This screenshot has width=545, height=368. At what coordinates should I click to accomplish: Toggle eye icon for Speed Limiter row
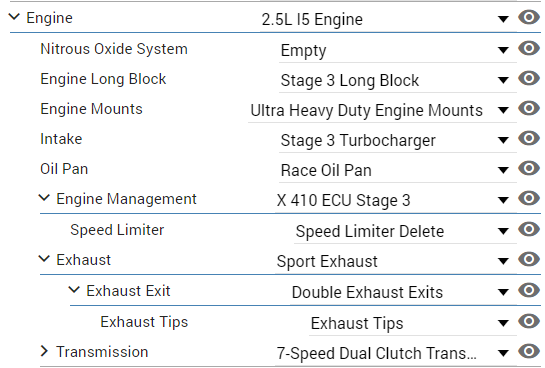[529, 229]
